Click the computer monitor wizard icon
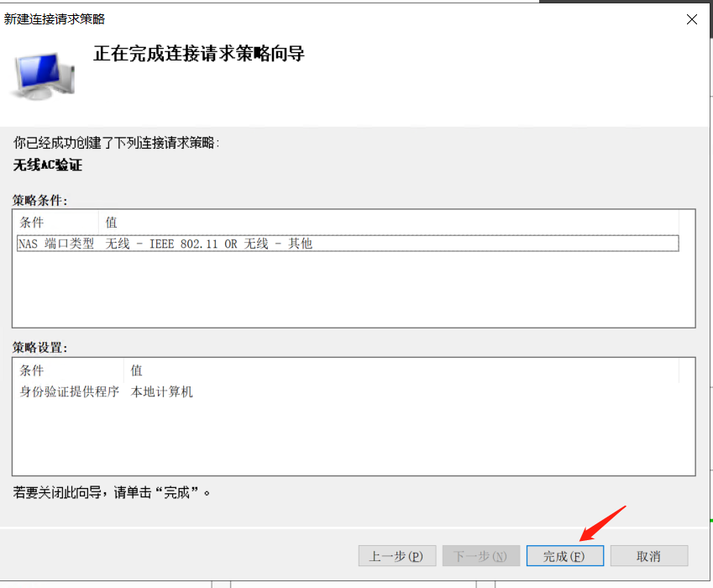This screenshot has width=713, height=588. click(x=45, y=76)
